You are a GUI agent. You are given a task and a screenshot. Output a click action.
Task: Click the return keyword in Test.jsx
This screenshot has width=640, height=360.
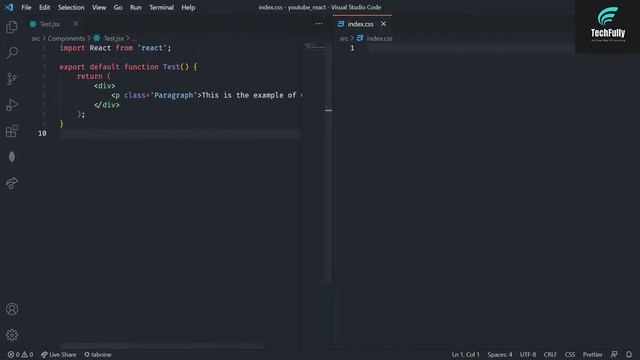point(89,76)
